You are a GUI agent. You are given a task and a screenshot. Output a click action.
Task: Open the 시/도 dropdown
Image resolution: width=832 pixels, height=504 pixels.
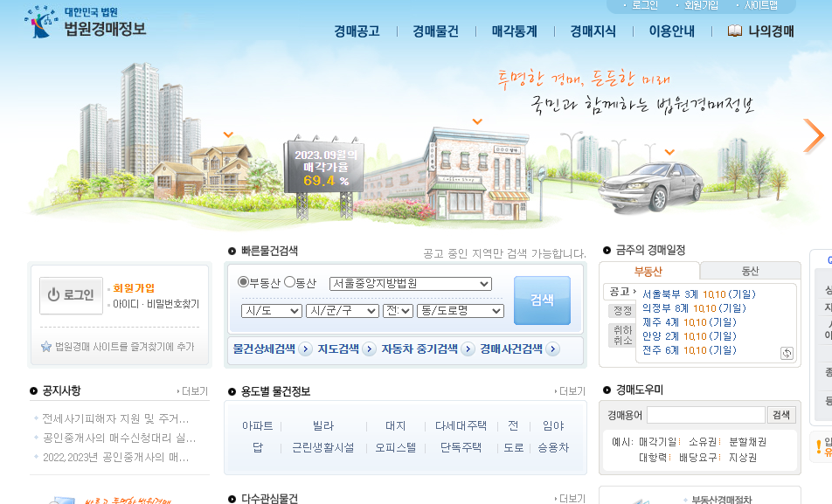pos(272,311)
